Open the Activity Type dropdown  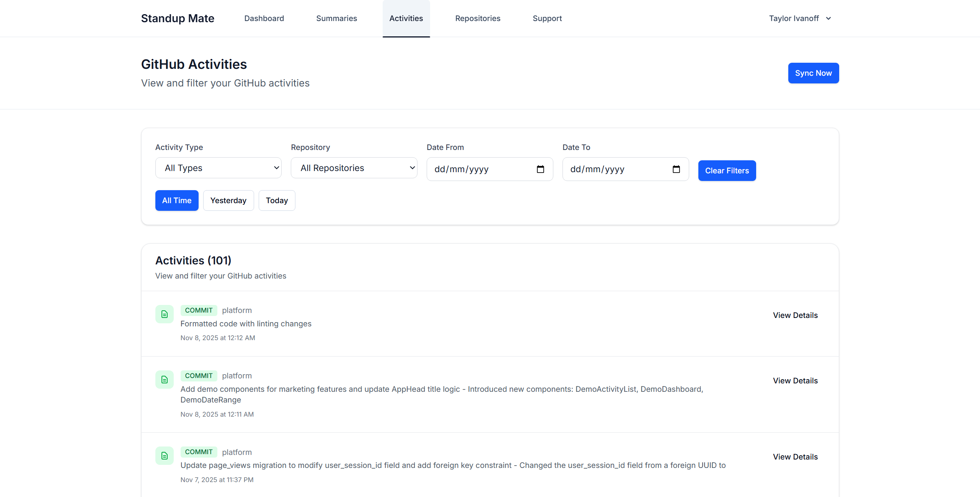(x=218, y=168)
